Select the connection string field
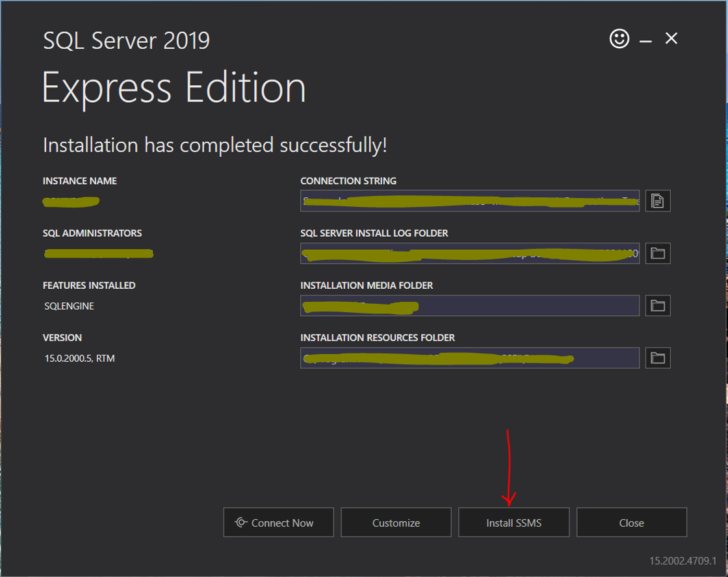The width and height of the screenshot is (728, 577). [470, 201]
